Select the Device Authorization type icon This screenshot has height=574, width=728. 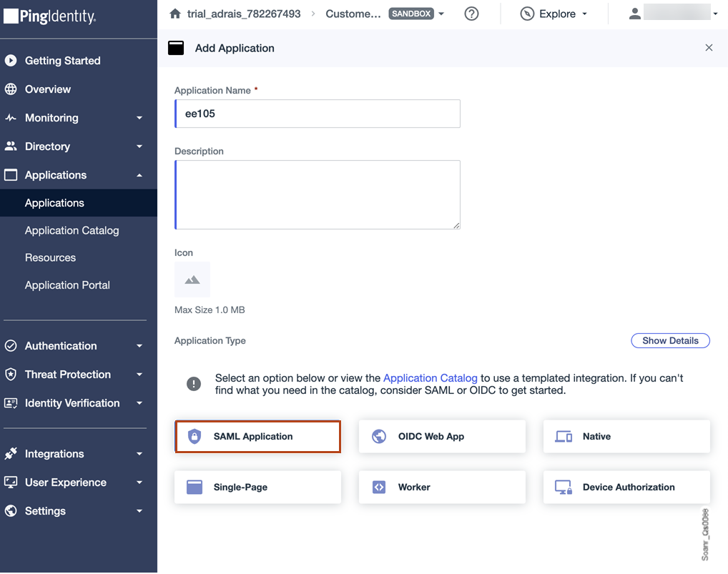pyautogui.click(x=562, y=487)
